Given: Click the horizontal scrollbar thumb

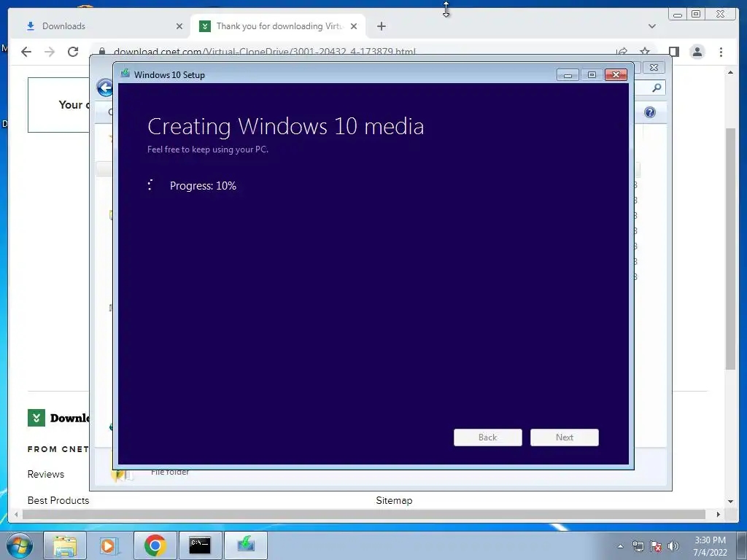Looking at the screenshot, I should click(x=363, y=514).
